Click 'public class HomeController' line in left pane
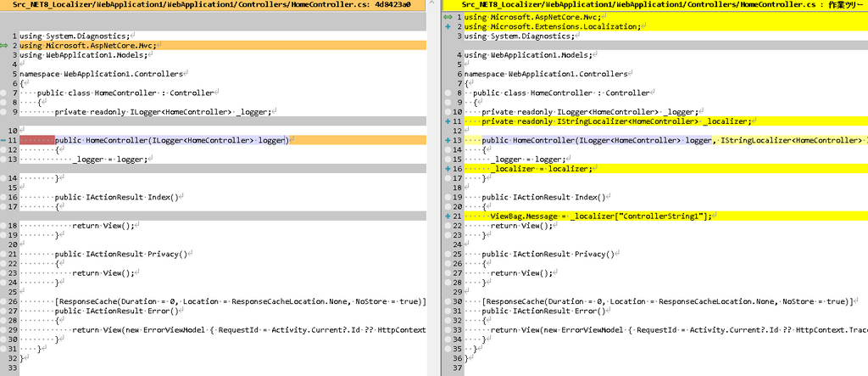 (125, 93)
